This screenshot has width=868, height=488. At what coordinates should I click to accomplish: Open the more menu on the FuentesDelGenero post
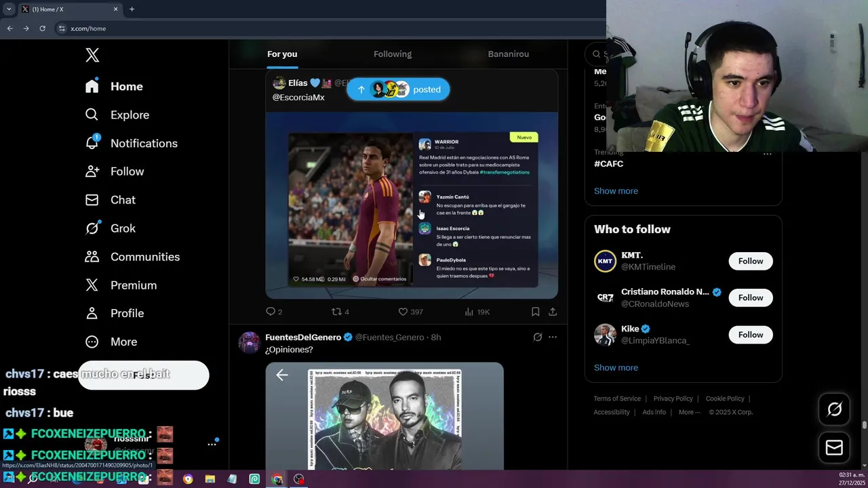pyautogui.click(x=553, y=337)
